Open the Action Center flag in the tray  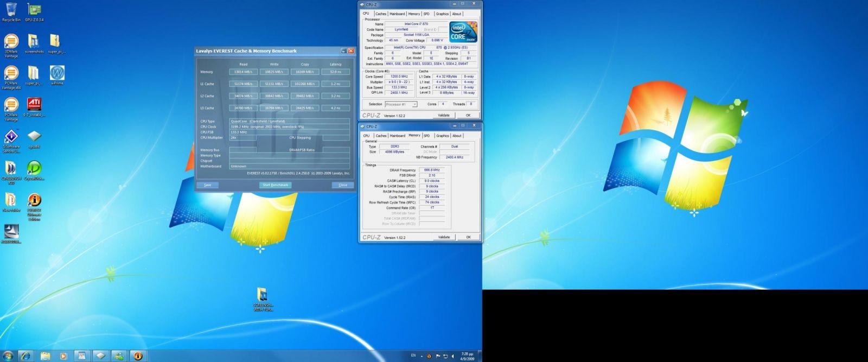[437, 356]
